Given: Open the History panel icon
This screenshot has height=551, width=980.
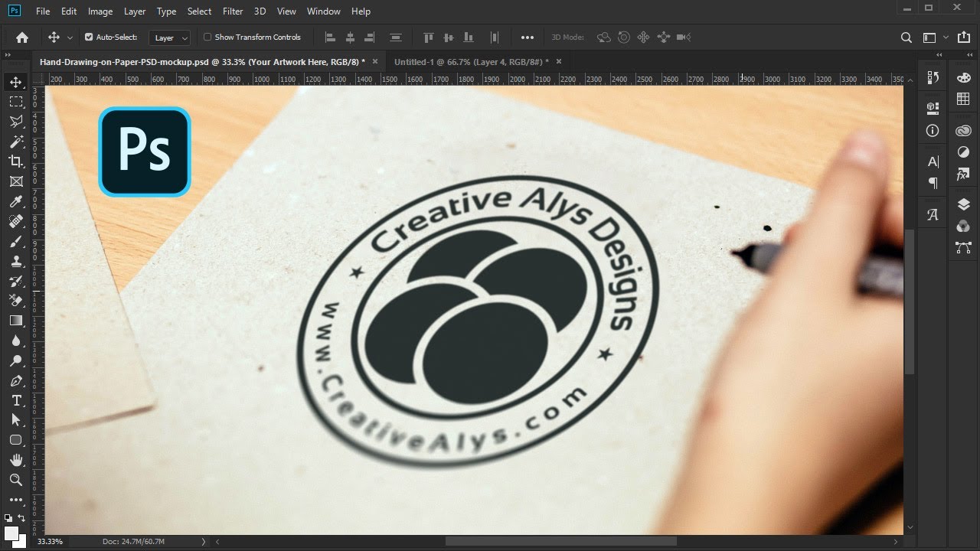Looking at the screenshot, I should click(933, 77).
